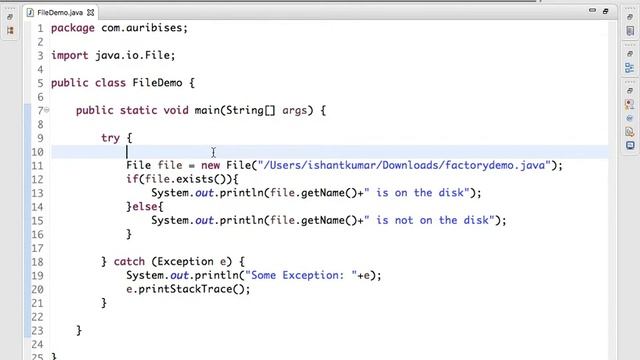Maximize the editor area

pyautogui.click(x=605, y=11)
